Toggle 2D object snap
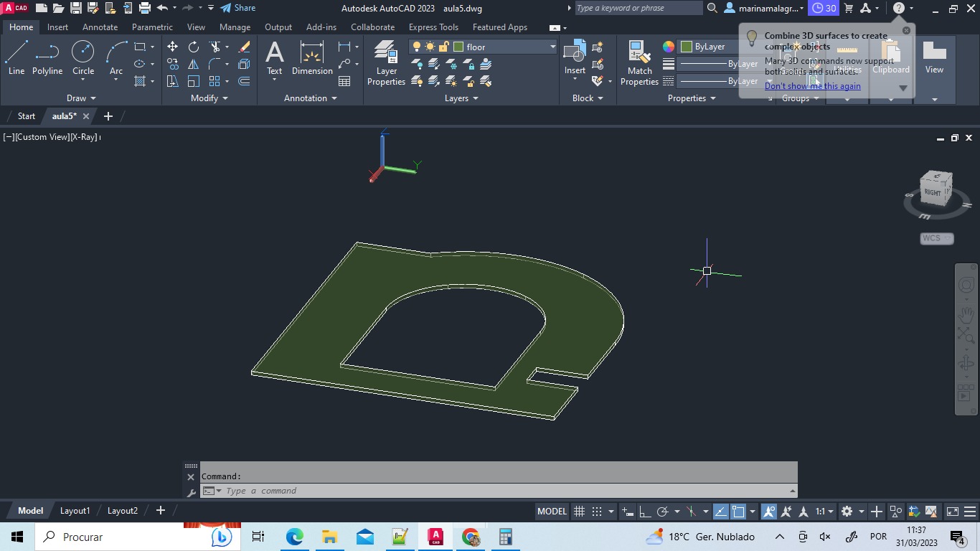This screenshot has width=980, height=551. tap(738, 512)
